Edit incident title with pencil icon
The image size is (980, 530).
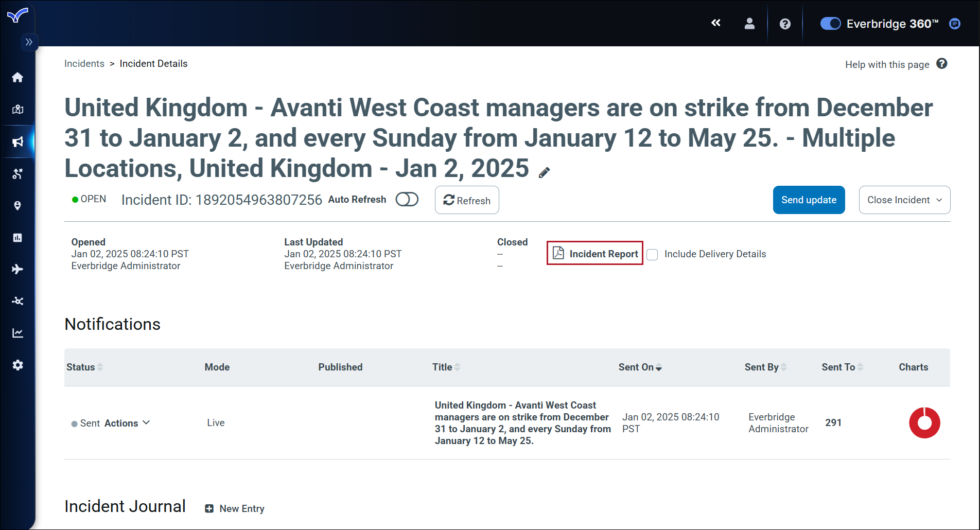(x=544, y=172)
